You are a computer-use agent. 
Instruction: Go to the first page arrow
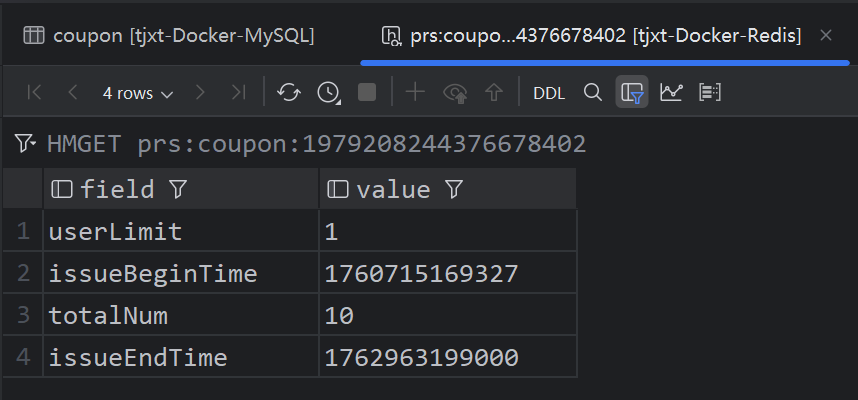click(34, 92)
